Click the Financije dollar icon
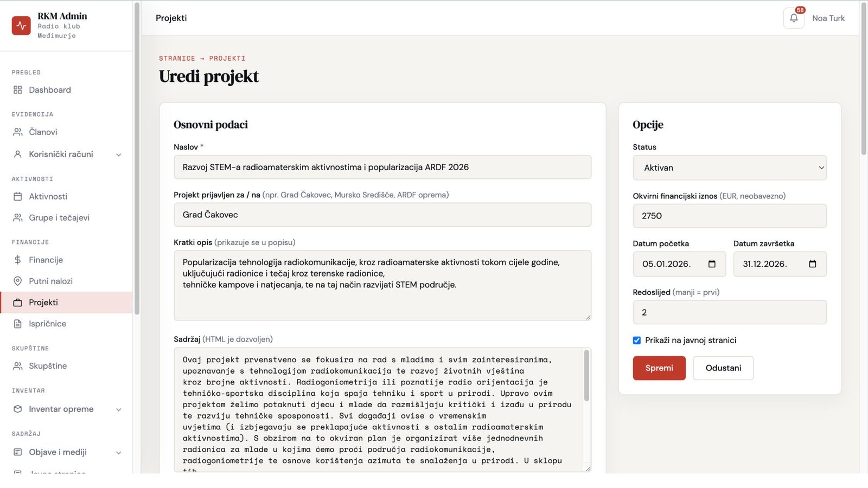868x488 pixels. click(x=18, y=260)
